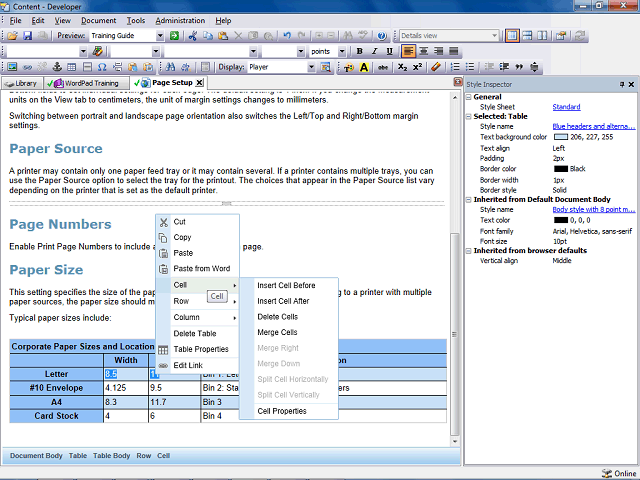Screen dimensions: 640x480
Task: Click the Insert Anchor icon
Action: tap(57, 67)
